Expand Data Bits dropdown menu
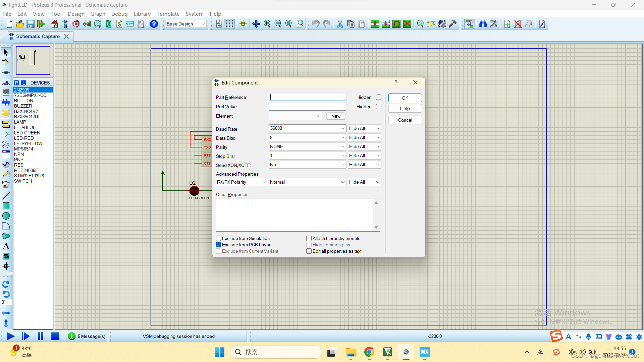Image resolution: width=644 pixels, height=362 pixels. (x=342, y=137)
